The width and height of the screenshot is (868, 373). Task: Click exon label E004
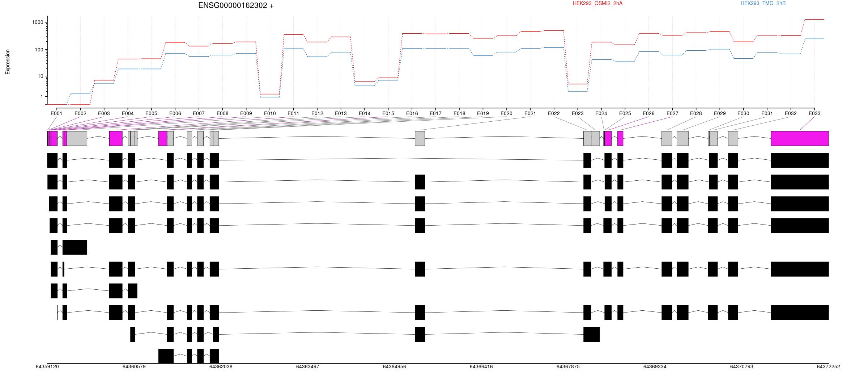click(128, 113)
